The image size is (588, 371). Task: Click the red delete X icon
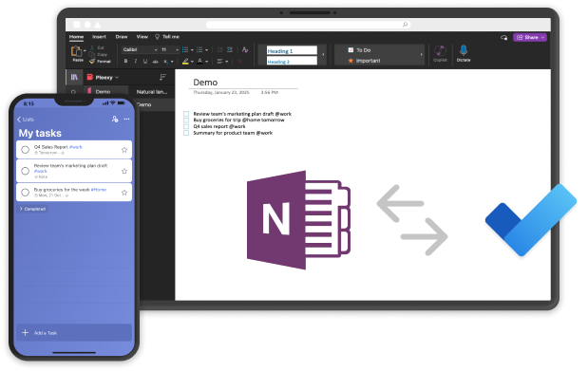(x=240, y=62)
